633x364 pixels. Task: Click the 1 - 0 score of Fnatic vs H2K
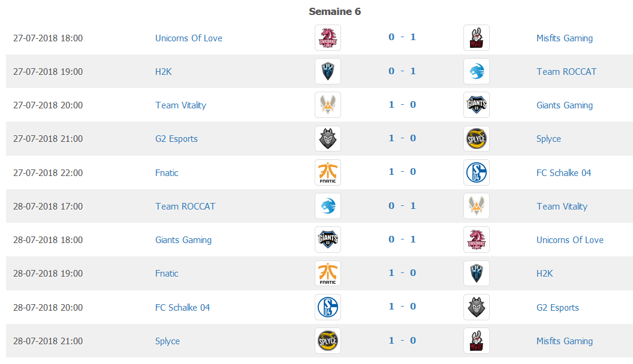402,273
